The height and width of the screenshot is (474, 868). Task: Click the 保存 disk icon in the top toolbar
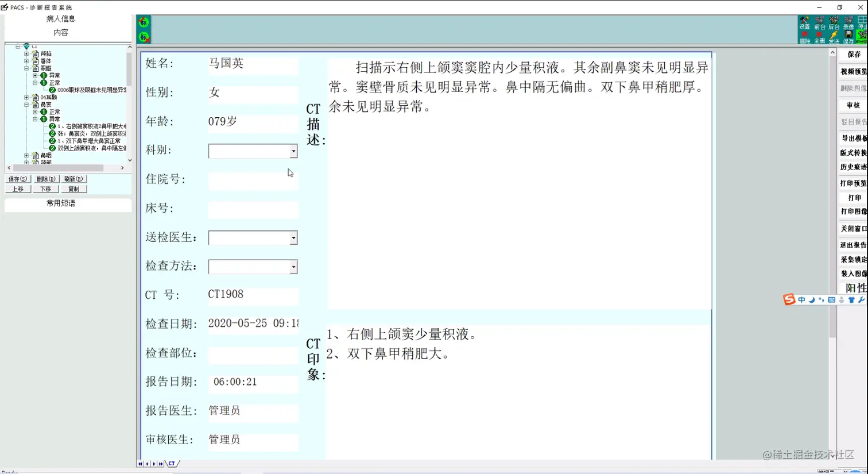click(848, 37)
